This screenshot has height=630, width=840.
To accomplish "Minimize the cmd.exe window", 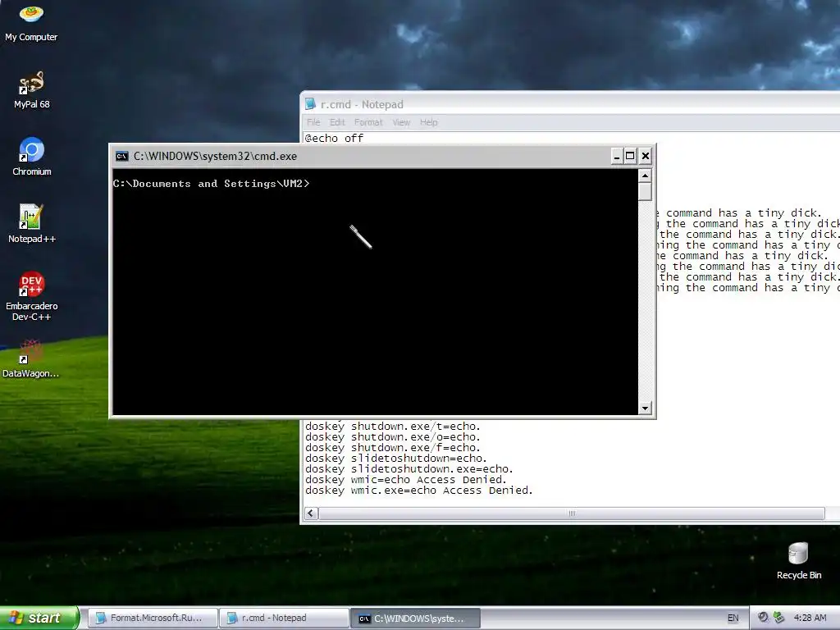I will click(617, 156).
